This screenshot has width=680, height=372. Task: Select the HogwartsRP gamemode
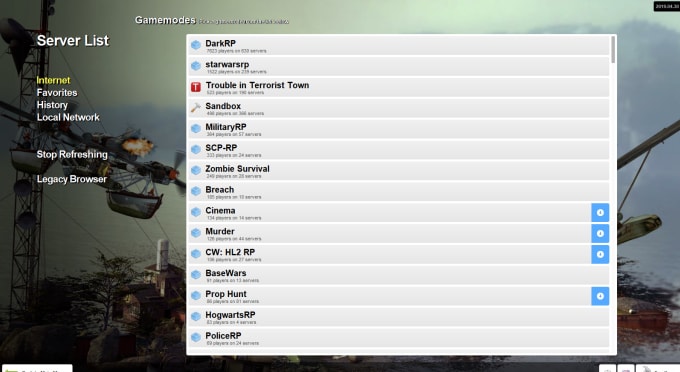point(399,316)
